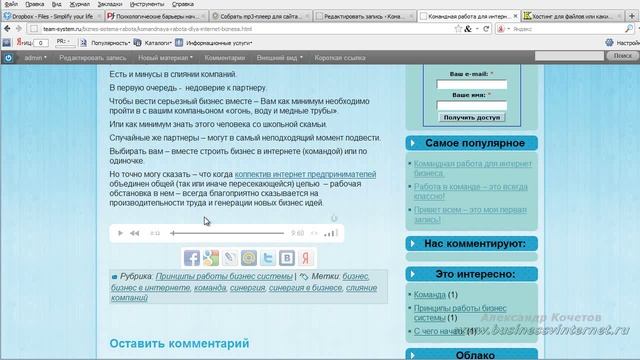Click the & icon in address bar
Viewport: 640px width, 360px height.
click(468, 29)
